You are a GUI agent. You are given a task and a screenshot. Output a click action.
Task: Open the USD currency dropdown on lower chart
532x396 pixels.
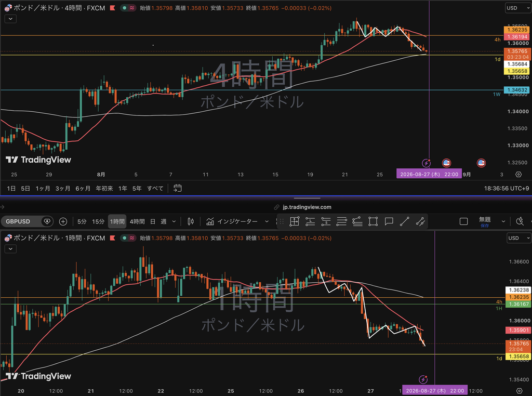pos(519,238)
